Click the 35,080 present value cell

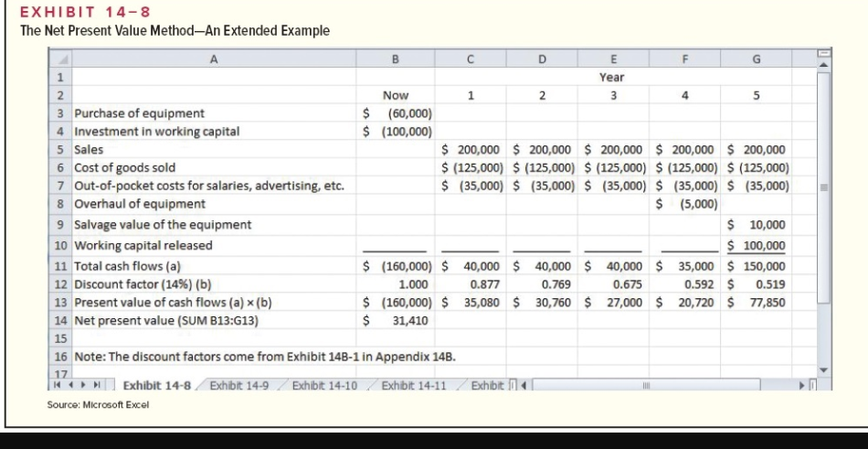470,303
